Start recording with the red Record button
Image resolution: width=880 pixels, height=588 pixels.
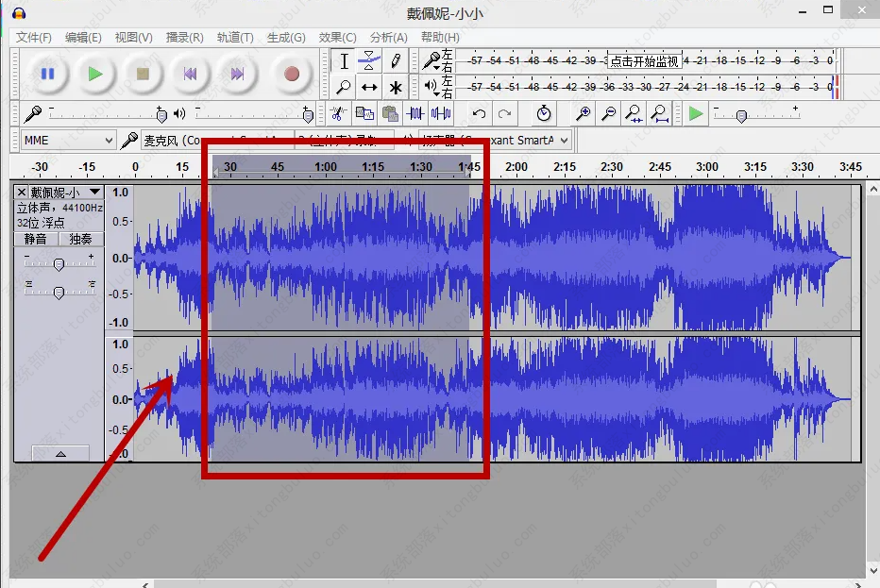tap(291, 74)
